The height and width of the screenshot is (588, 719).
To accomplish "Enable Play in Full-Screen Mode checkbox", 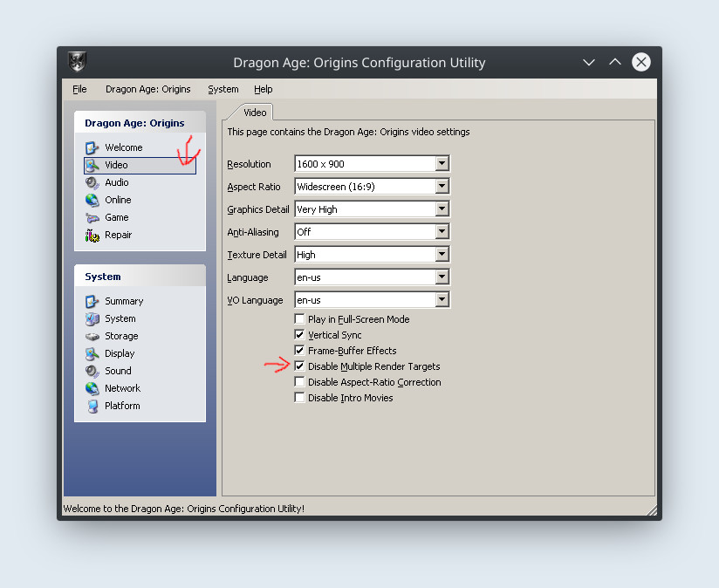I will [299, 319].
